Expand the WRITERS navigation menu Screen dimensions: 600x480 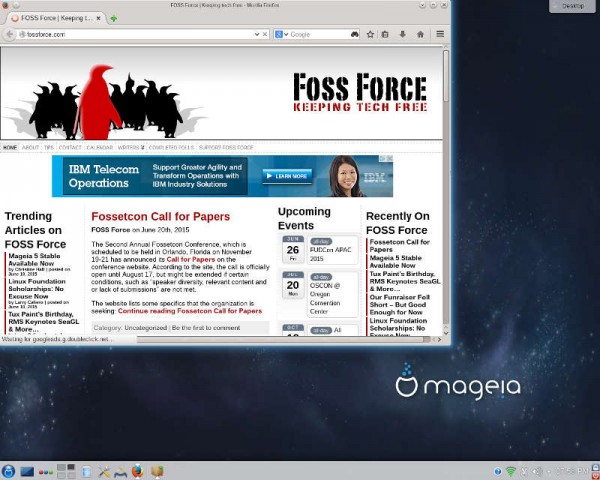[x=131, y=147]
